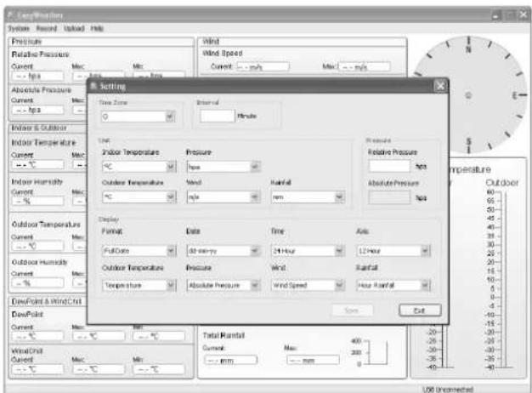The image size is (532, 393).
Task: Open the Format Full Date dropdown
Action: coord(139,251)
